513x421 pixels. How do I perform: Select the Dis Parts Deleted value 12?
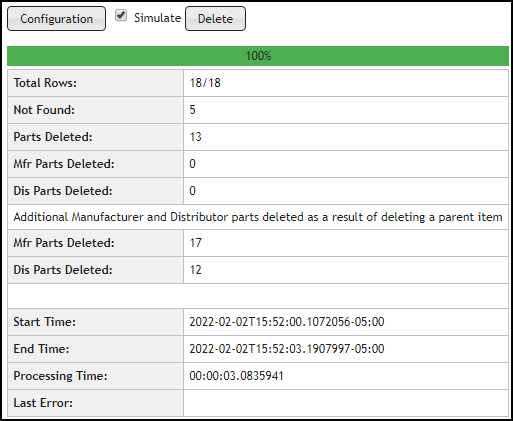196,270
